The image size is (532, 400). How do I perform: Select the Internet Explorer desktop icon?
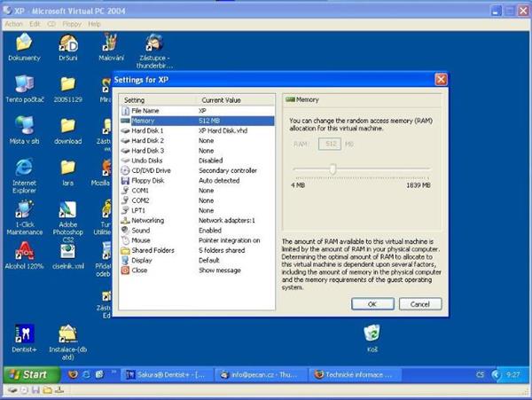click(24, 176)
